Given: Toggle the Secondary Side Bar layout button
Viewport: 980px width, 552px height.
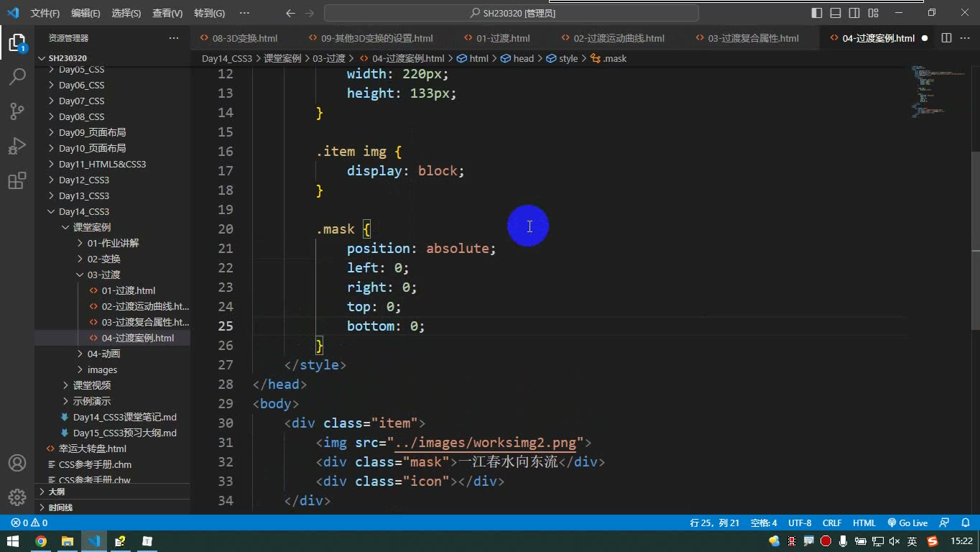Looking at the screenshot, I should click(854, 13).
